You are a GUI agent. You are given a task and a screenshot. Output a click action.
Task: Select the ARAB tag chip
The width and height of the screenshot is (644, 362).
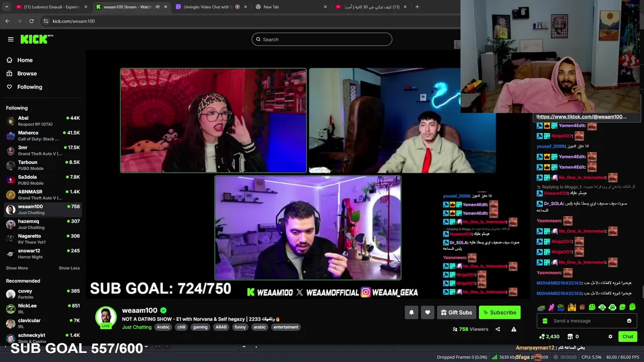(x=221, y=327)
